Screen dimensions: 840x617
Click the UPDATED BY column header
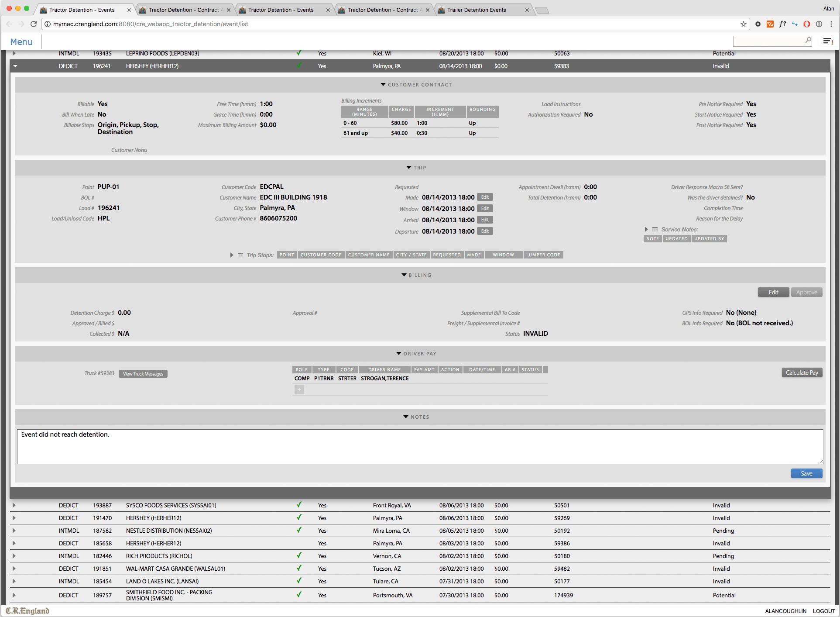709,239
